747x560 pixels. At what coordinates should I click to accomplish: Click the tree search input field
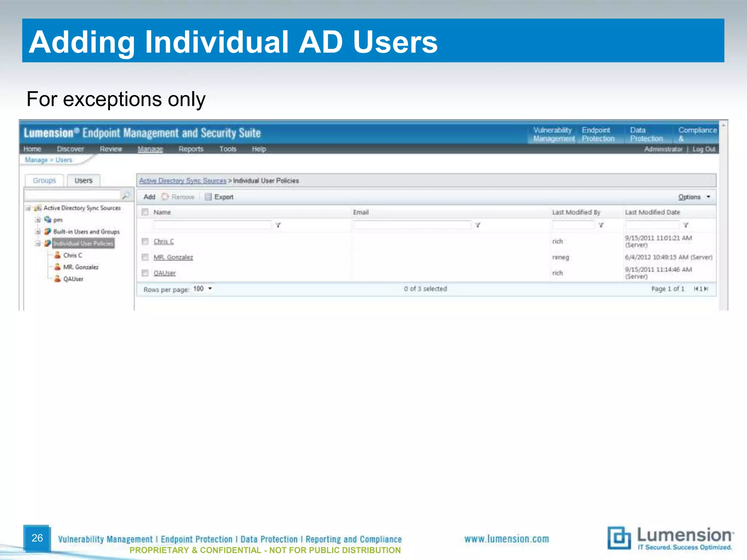click(x=73, y=195)
